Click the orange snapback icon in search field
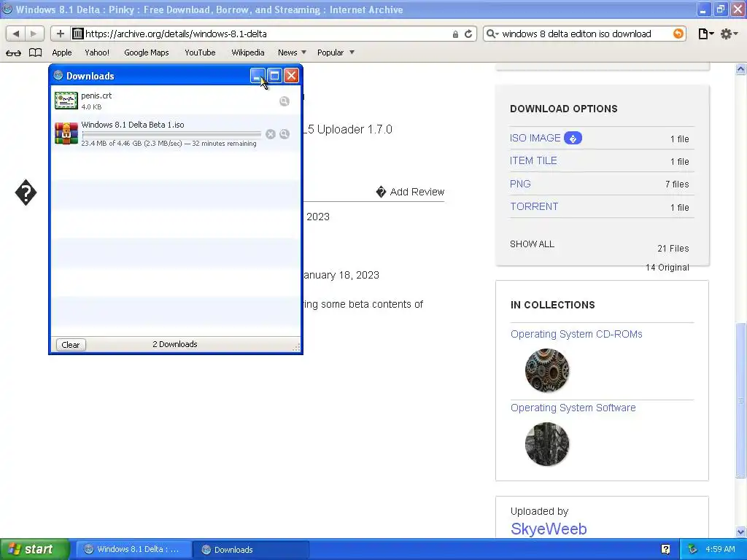The width and height of the screenshot is (747, 560). (x=678, y=34)
